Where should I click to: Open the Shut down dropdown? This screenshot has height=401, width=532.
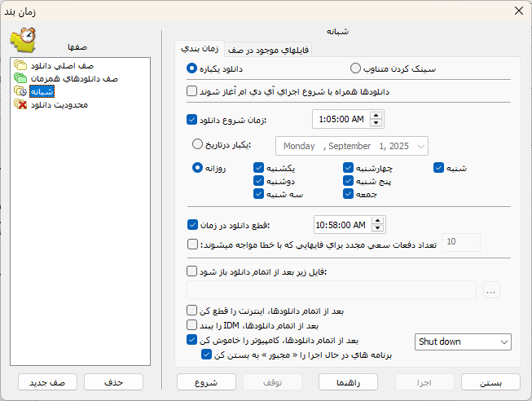(x=463, y=342)
